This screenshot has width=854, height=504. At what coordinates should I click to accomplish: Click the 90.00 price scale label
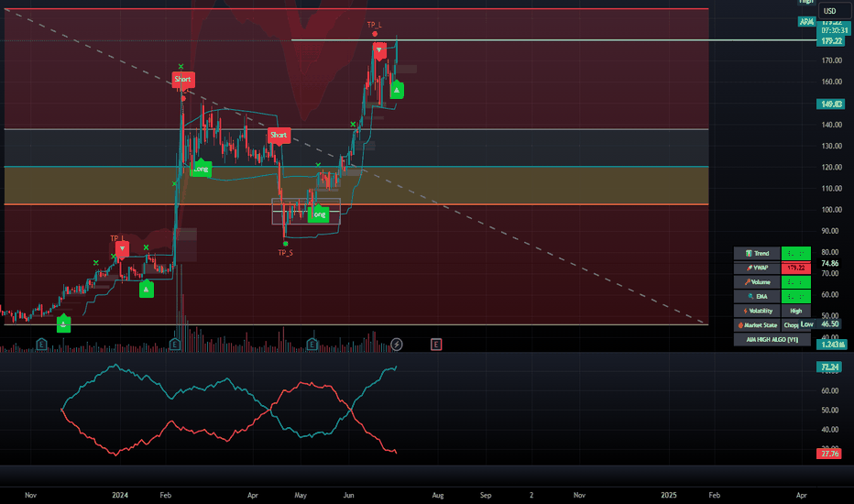click(x=832, y=231)
